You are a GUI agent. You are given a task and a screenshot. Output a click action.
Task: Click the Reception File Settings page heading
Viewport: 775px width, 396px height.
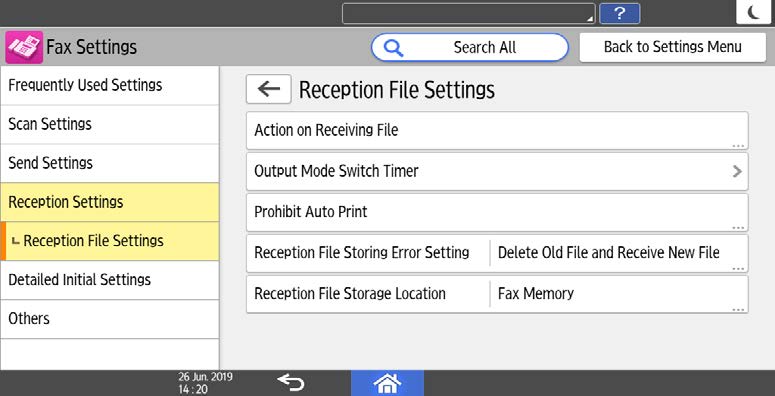(397, 90)
